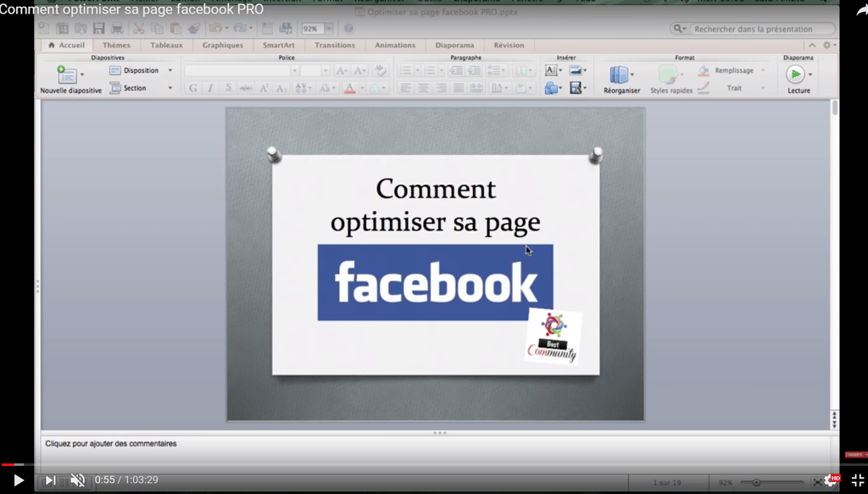Switch to the Accueil ribbon tab
The image size is (868, 494).
(67, 46)
